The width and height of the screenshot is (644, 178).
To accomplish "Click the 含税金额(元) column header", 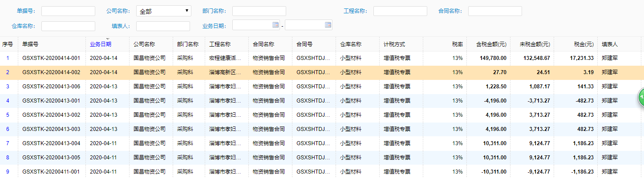I will (x=491, y=44).
